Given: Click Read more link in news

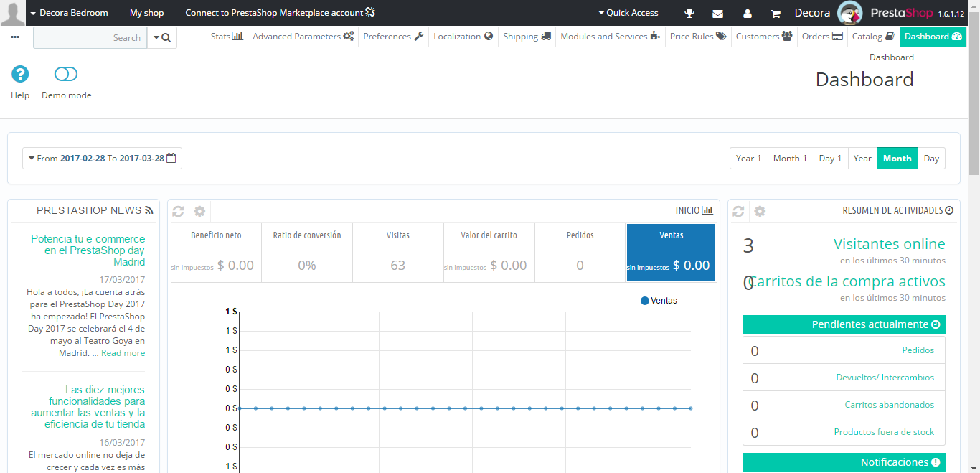Looking at the screenshot, I should 123,353.
